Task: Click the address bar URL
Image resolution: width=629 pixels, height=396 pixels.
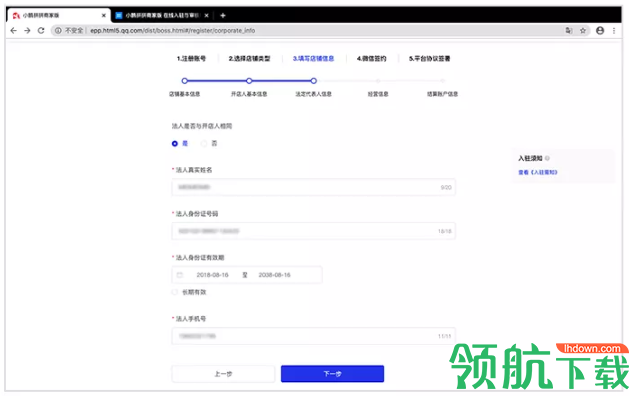Action: coord(172,30)
